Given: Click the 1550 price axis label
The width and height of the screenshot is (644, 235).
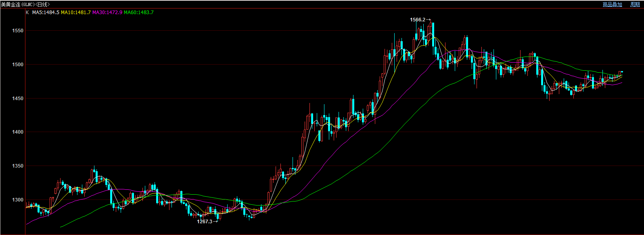Looking at the screenshot, I should pyautogui.click(x=18, y=31).
